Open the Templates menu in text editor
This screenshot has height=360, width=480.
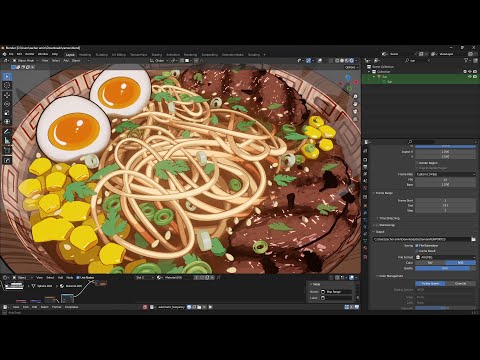pos(71,307)
